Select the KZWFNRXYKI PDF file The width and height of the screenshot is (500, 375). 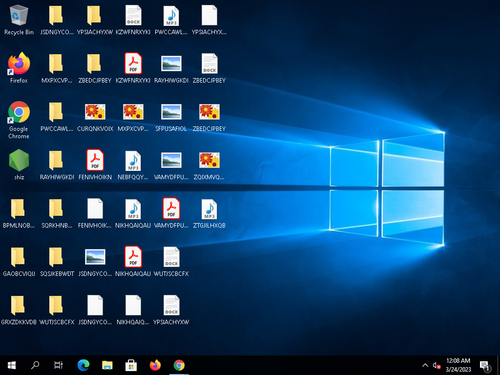133,68
